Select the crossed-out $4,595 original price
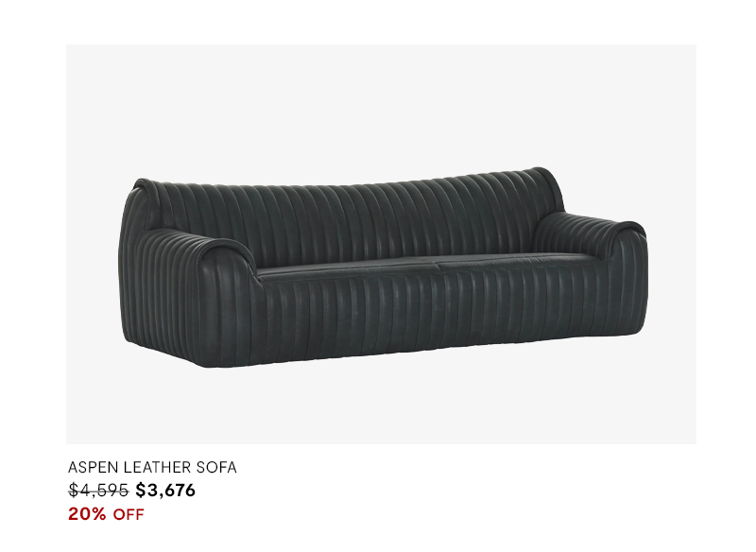756x552 pixels. point(98,491)
